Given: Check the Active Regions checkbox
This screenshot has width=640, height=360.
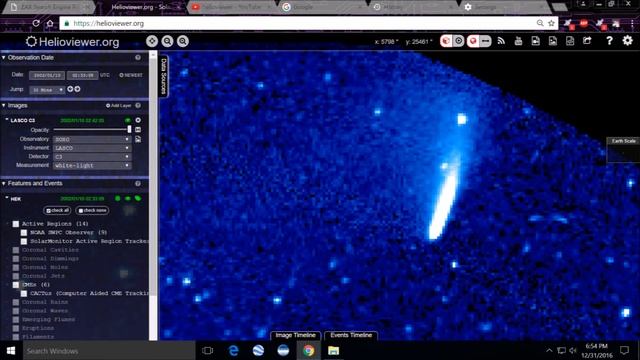Looking at the screenshot, I should click(16, 224).
